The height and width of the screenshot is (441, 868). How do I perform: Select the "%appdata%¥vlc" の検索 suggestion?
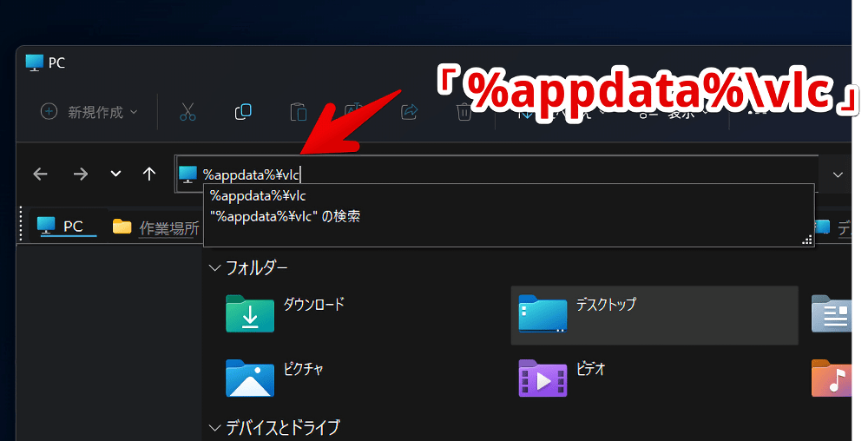(x=509, y=216)
